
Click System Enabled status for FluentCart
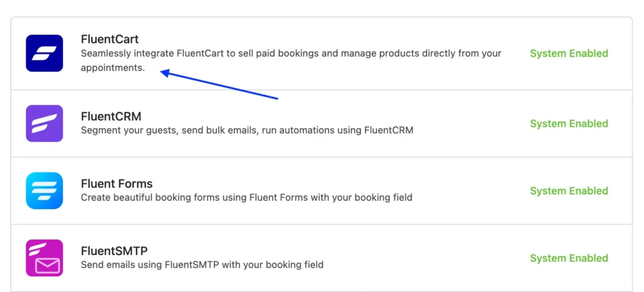tap(569, 53)
